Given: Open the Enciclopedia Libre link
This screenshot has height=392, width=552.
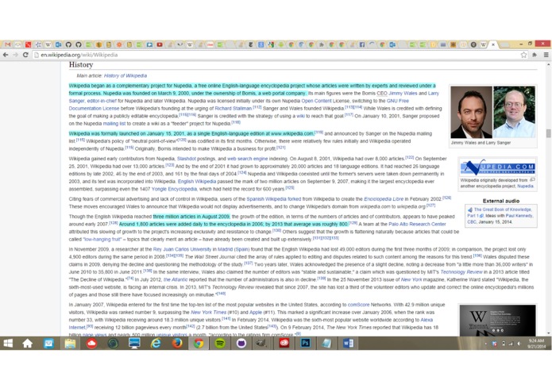Looking at the screenshot, I should pyautogui.click(x=384, y=199).
